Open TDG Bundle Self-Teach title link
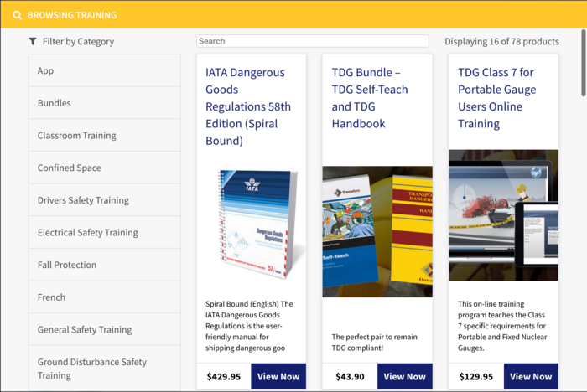Screen dimensions: 587x392 (x=370, y=98)
